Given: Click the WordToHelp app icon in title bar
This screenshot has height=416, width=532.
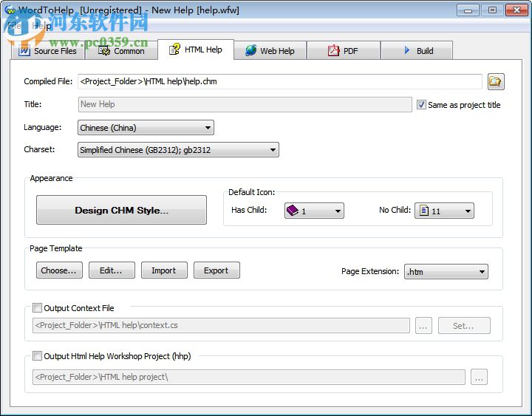Looking at the screenshot, I should [x=10, y=10].
